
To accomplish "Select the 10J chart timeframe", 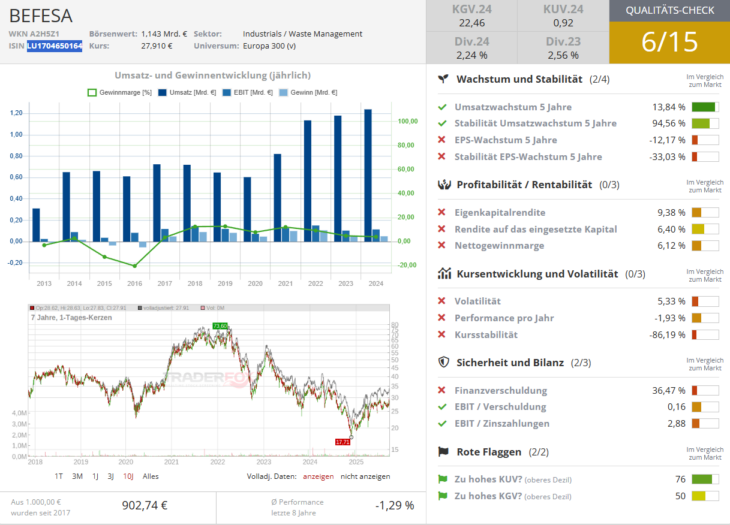I will click(x=128, y=476).
